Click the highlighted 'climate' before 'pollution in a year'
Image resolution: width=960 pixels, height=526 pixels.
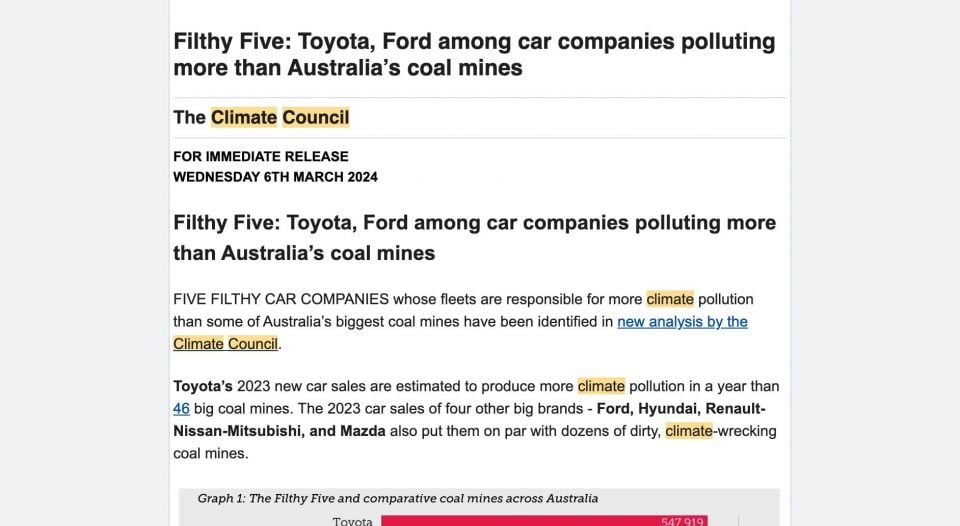tap(601, 386)
